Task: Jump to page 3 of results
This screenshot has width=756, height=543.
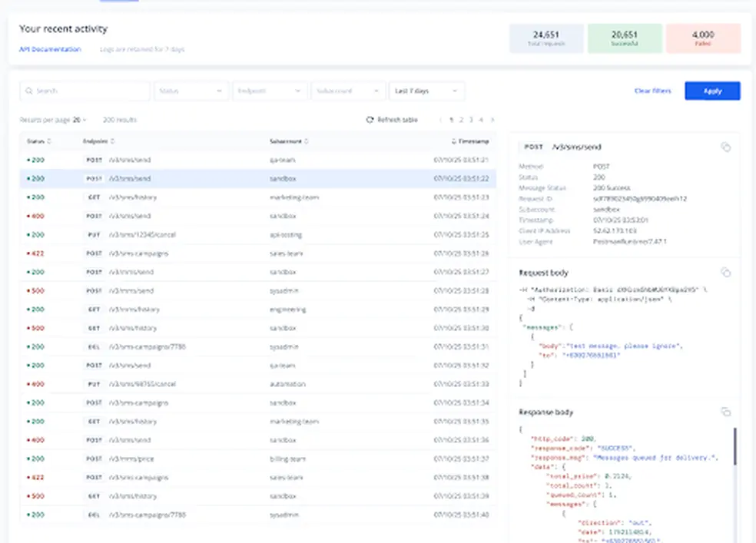Action: pyautogui.click(x=471, y=120)
